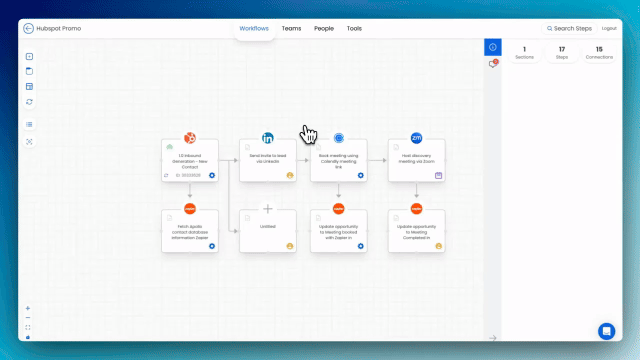Image resolution: width=640 pixels, height=360 pixels.
Task: Click the Connections count card
Action: pos(599,53)
